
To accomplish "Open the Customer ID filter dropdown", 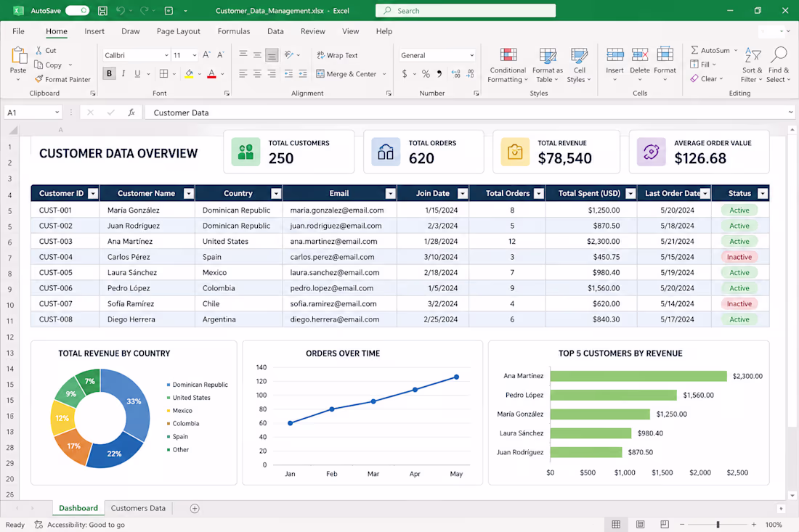I will click(93, 194).
